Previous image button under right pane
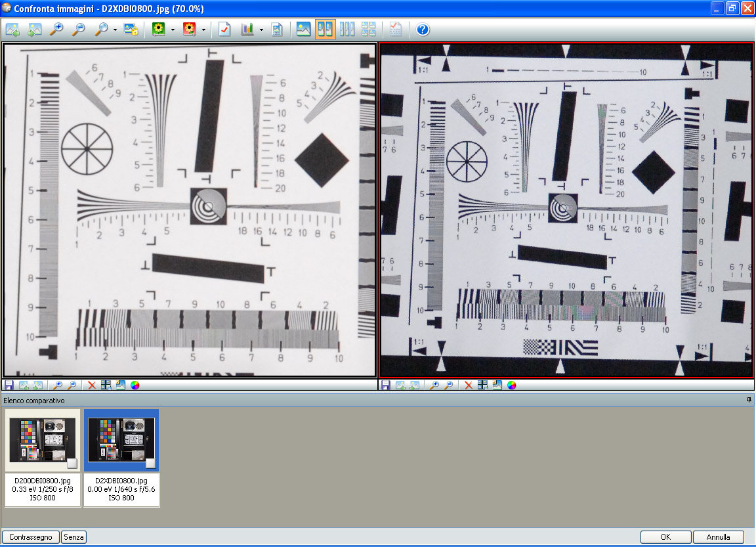Image resolution: width=756 pixels, height=547 pixels. click(x=400, y=385)
